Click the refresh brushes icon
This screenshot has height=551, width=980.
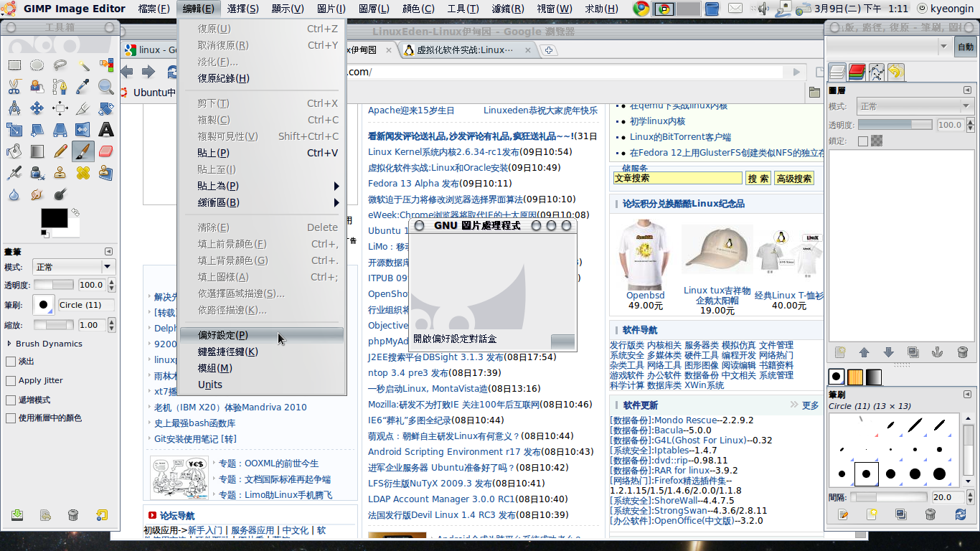[x=961, y=514]
